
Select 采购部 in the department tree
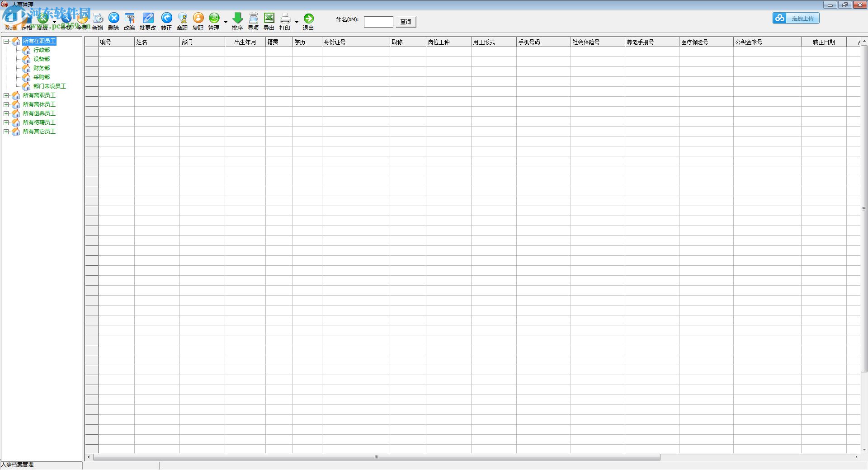[x=42, y=77]
